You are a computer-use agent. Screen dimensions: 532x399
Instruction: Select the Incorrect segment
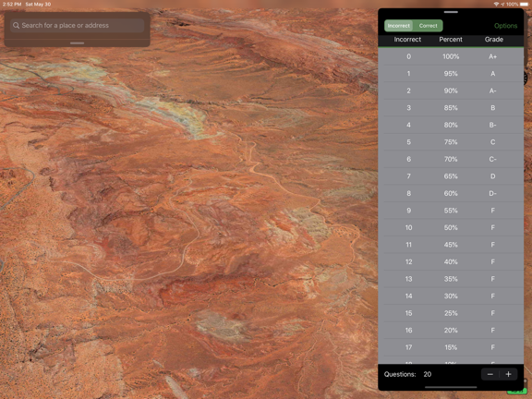[399, 26]
